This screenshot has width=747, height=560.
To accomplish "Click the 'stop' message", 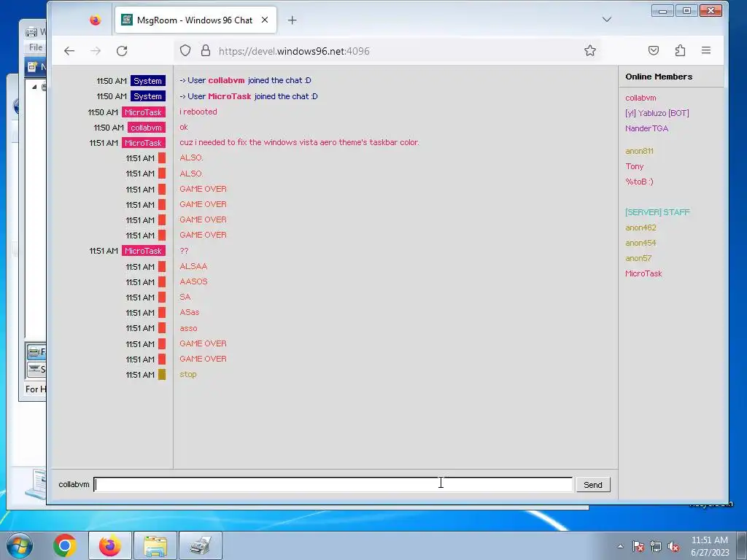I will 187,374.
